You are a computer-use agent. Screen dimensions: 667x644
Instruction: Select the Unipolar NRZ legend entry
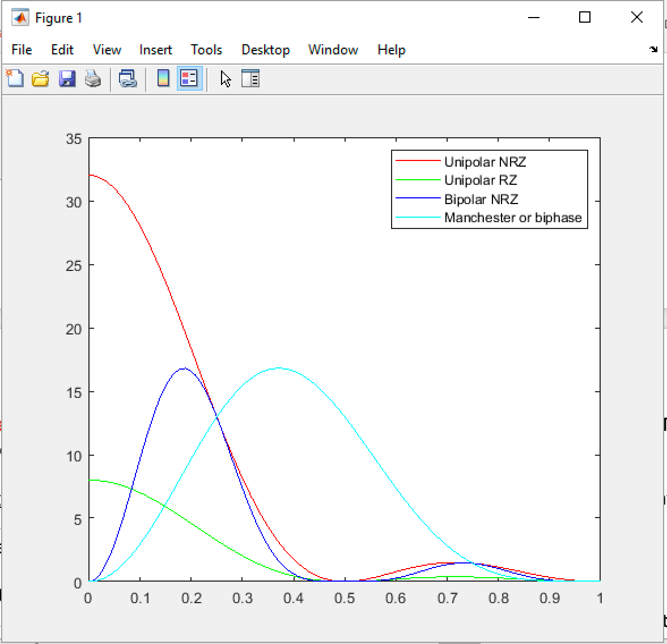point(486,162)
